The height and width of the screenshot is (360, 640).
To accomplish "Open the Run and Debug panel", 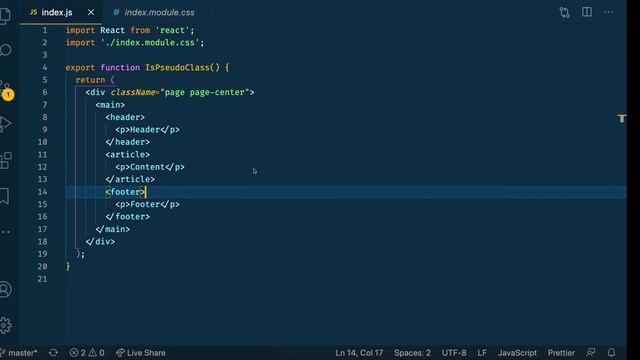I will pos(5,124).
